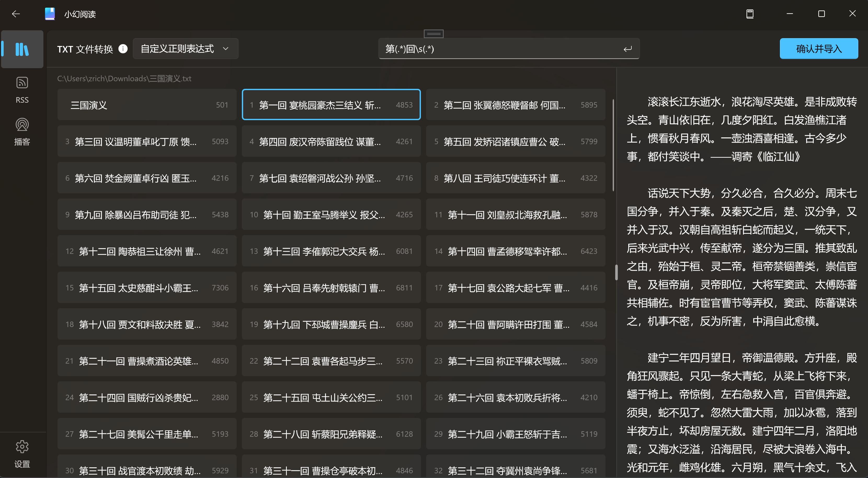Open 设置 settings gear
Screen dimensions: 868x478
pyautogui.click(x=22, y=454)
